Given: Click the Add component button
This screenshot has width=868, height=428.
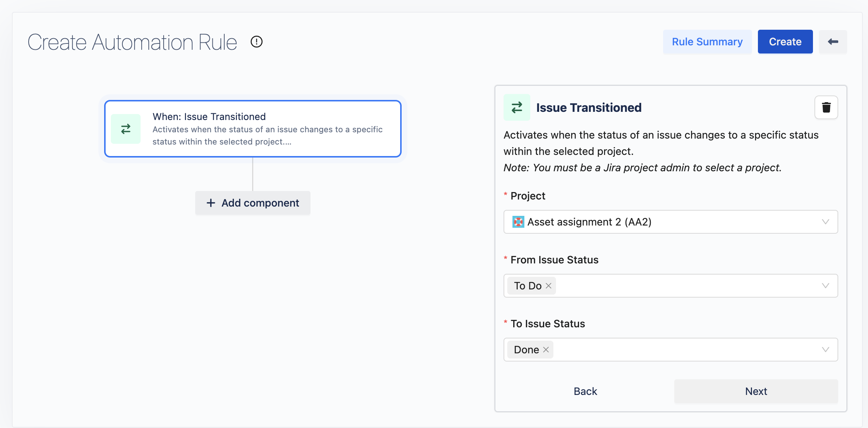Looking at the screenshot, I should [253, 203].
